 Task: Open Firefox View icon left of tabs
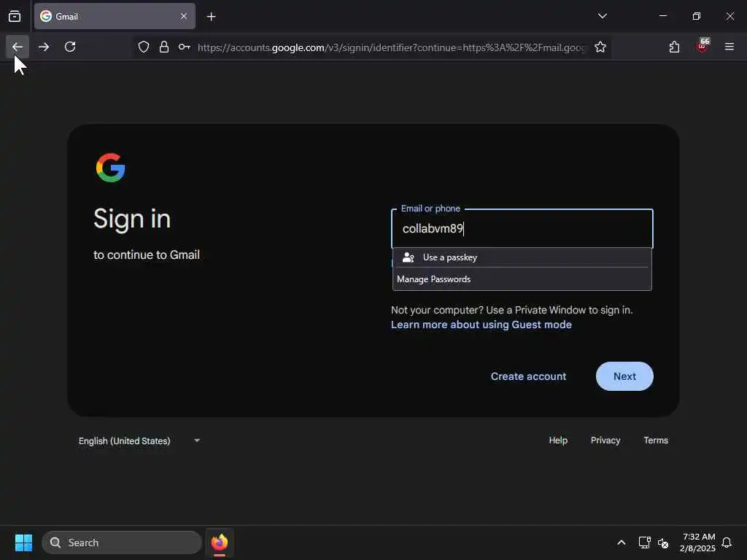15,16
